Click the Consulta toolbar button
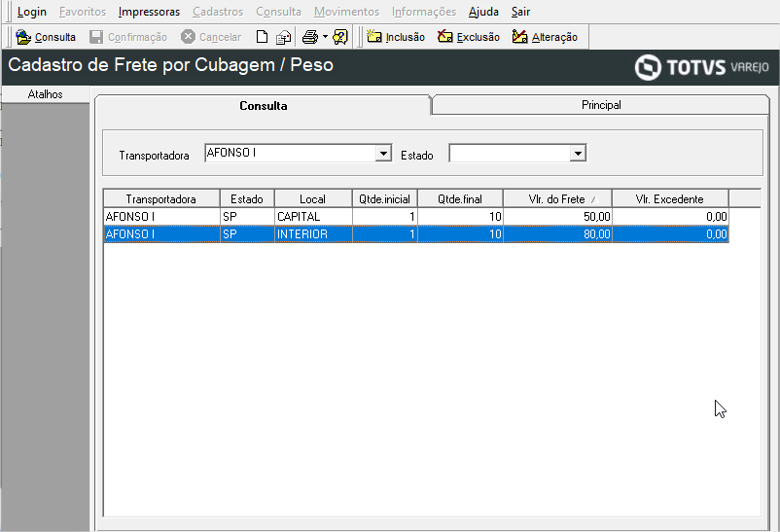Image resolution: width=780 pixels, height=532 pixels. pyautogui.click(x=46, y=37)
